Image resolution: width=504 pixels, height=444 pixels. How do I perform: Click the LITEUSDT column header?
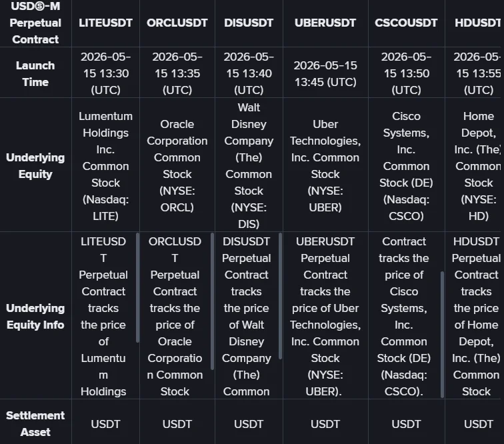pyautogui.click(x=105, y=23)
